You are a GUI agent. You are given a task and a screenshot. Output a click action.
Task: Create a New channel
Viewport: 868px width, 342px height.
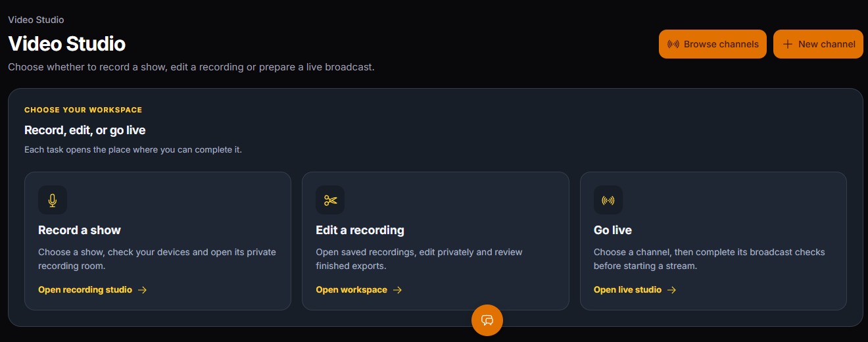818,44
